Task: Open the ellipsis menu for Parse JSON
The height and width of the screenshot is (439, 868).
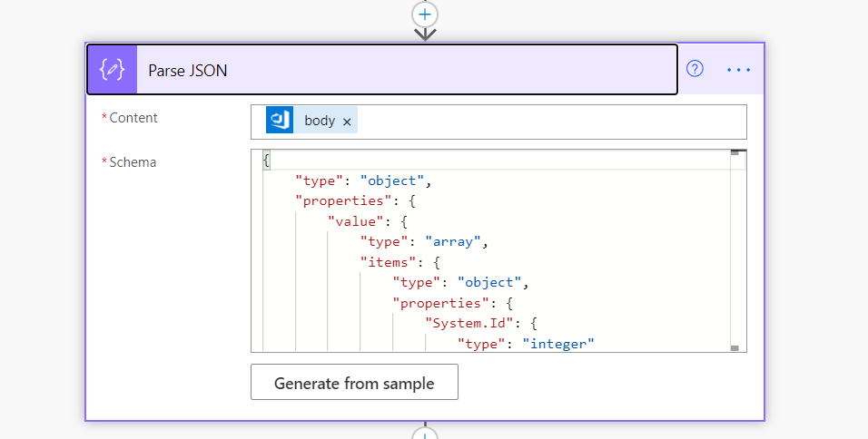Action: (x=738, y=70)
